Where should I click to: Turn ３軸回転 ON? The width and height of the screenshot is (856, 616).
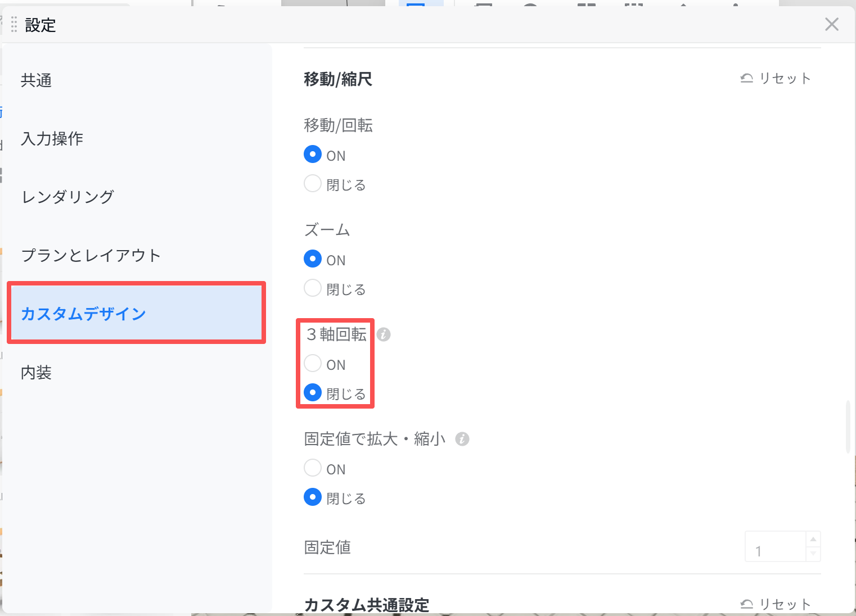click(x=313, y=364)
